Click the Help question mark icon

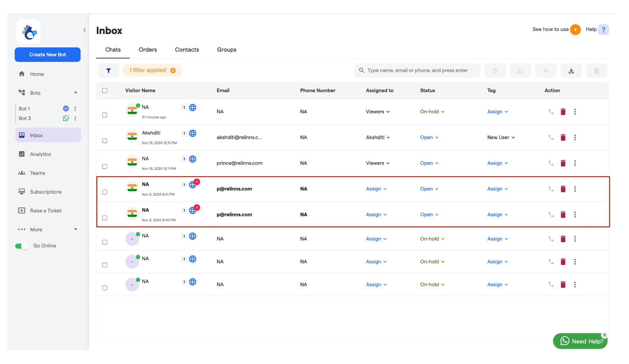603,30
